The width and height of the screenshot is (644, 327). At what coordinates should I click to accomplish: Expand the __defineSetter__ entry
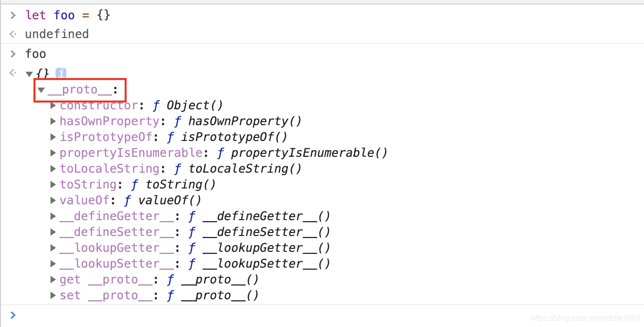click(54, 232)
